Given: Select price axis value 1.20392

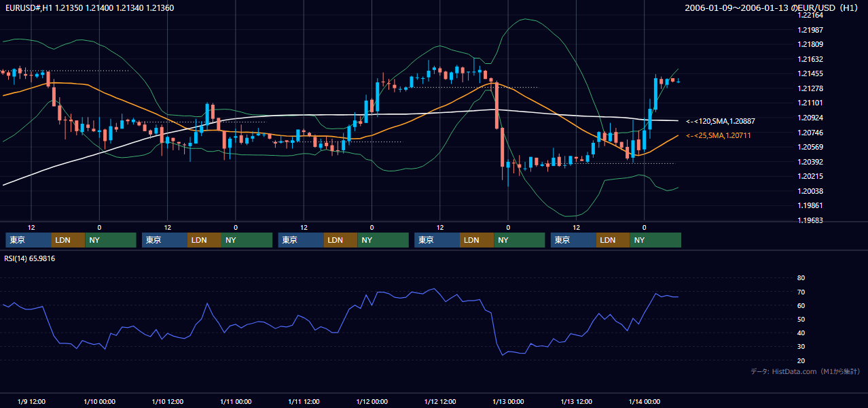Looking at the screenshot, I should pos(810,162).
